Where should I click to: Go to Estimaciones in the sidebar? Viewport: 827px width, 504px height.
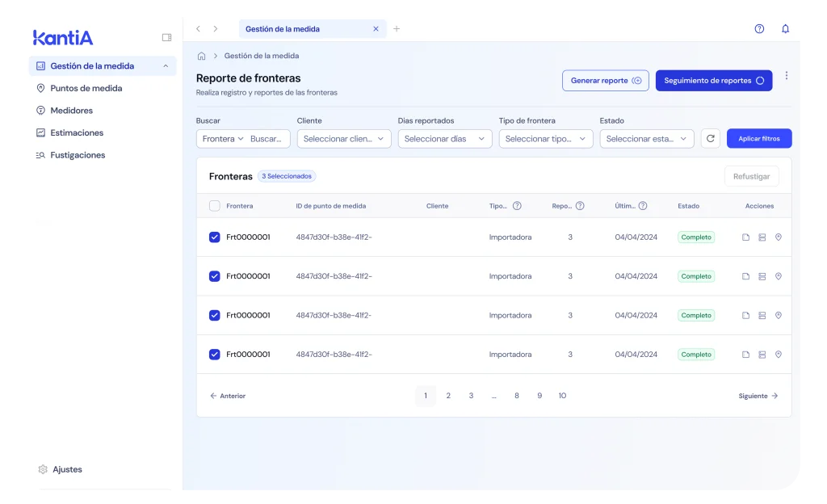point(77,132)
